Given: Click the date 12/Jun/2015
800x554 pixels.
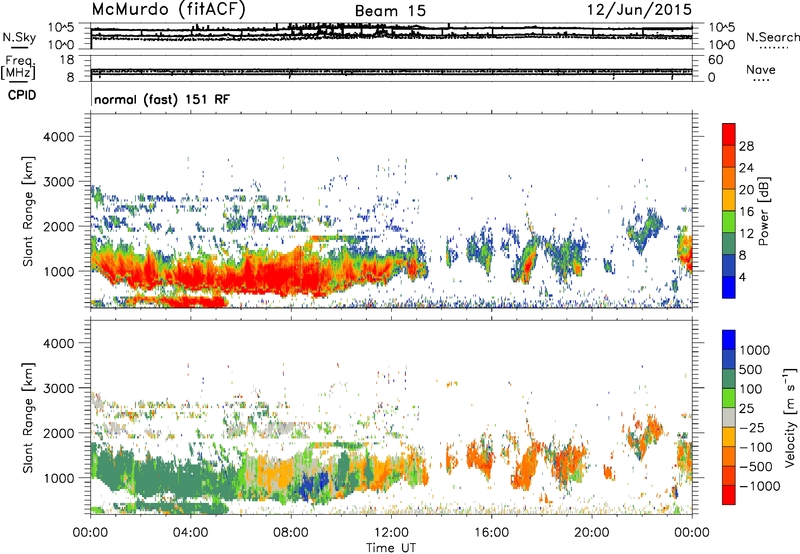Looking at the screenshot, I should [639, 9].
